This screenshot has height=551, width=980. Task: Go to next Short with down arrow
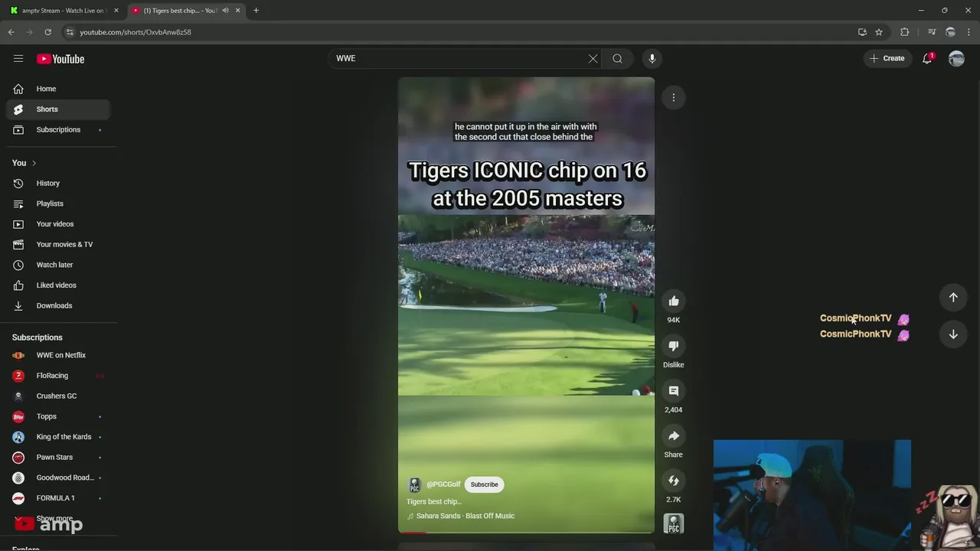(x=953, y=334)
